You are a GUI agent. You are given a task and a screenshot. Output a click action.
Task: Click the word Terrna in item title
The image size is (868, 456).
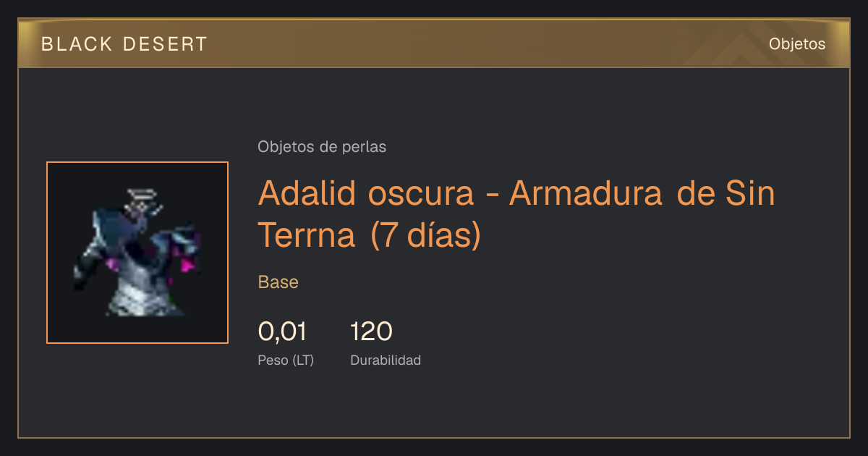click(x=307, y=236)
